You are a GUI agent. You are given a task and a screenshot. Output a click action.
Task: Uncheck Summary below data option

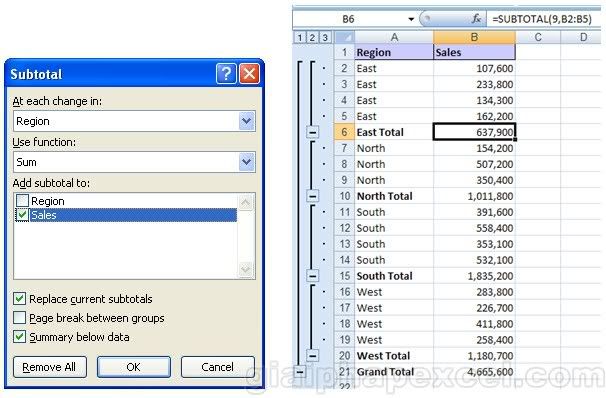[19, 337]
